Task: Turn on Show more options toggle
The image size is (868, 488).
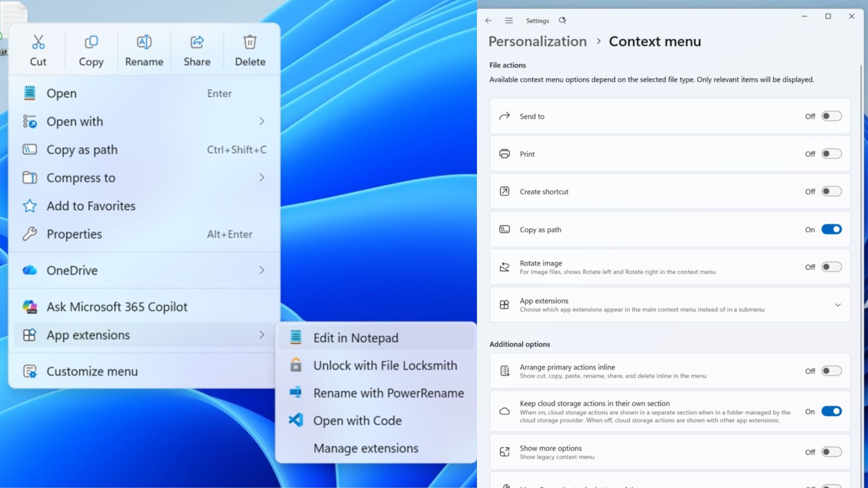Action: (831, 452)
